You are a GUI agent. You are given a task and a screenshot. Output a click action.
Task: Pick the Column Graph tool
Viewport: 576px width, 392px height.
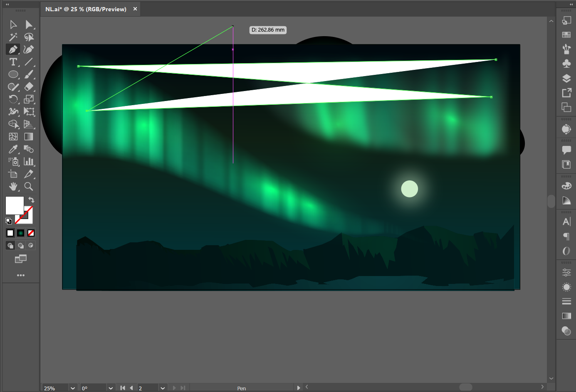pos(29,162)
